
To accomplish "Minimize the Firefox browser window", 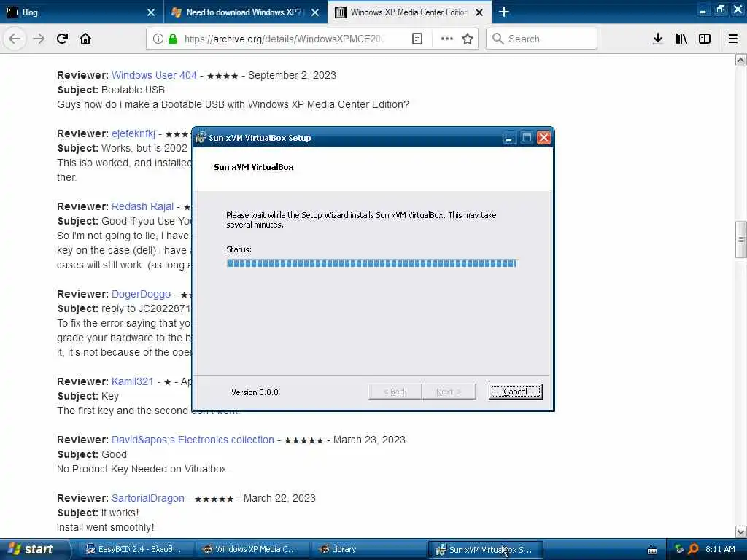I will [703, 10].
